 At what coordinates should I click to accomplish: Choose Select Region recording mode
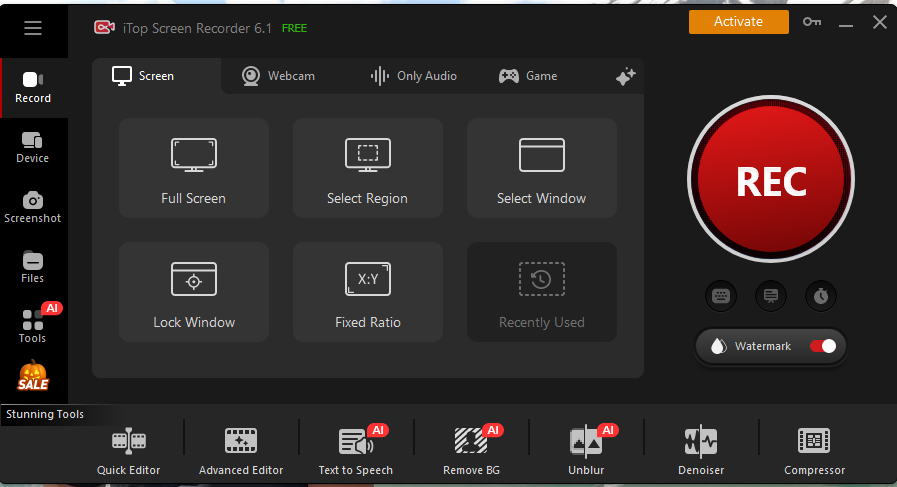pos(367,168)
